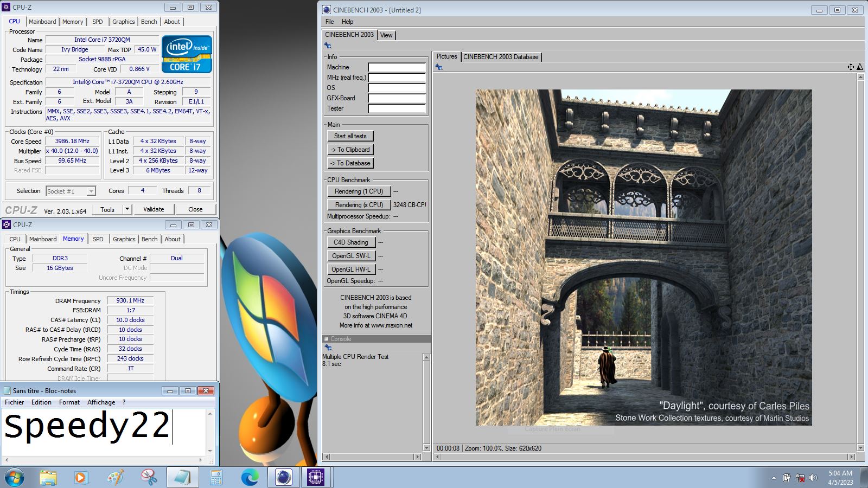Viewport: 868px width, 488px height.
Task: Open Windows Media Player taskbar icon
Action: pyautogui.click(x=81, y=477)
